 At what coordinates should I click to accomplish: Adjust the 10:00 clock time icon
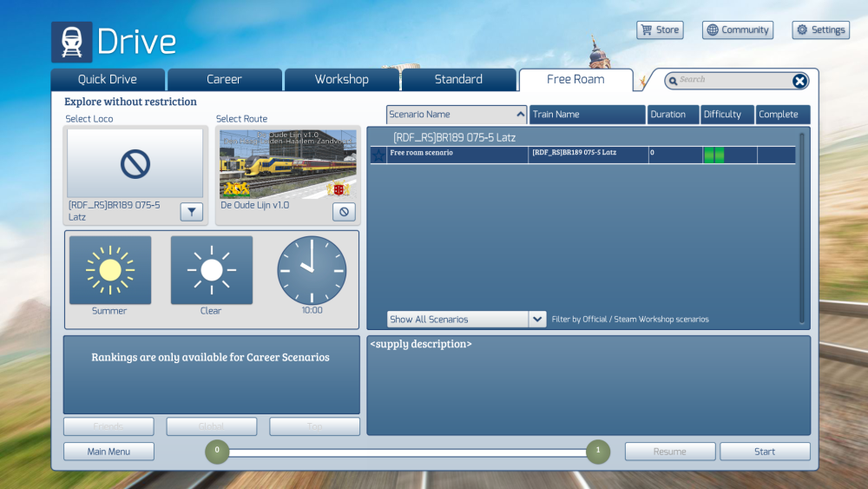[x=312, y=270]
